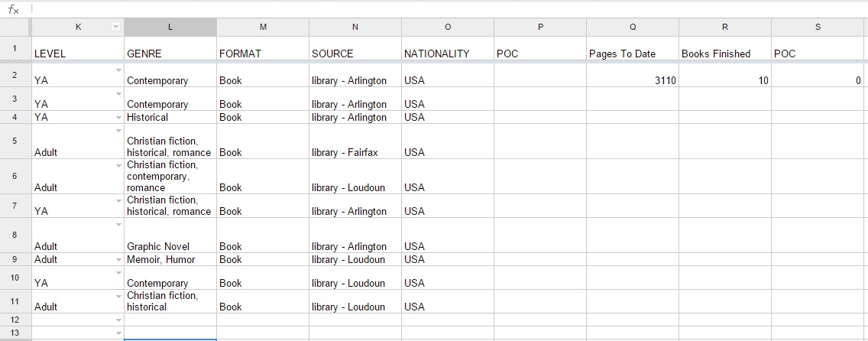Open LEVEL dropdown in row 5

pos(118,130)
